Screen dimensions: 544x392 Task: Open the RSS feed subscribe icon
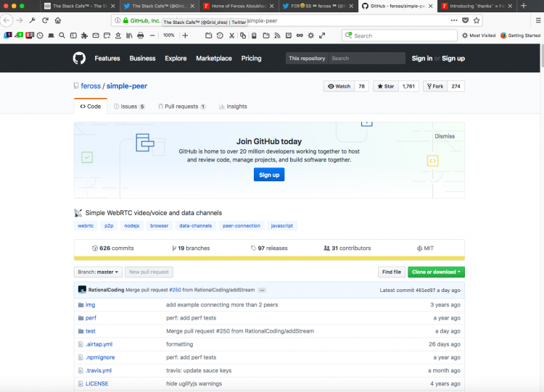pos(277,36)
